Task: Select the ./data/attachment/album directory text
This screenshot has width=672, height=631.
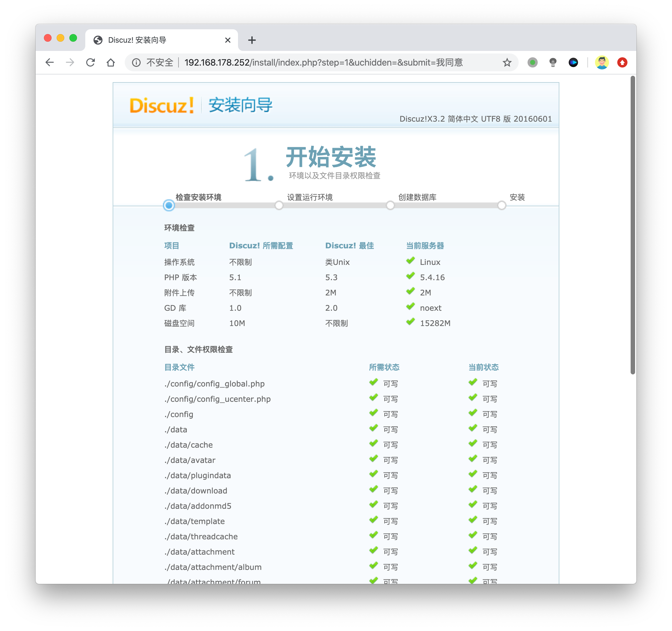Action: click(213, 567)
